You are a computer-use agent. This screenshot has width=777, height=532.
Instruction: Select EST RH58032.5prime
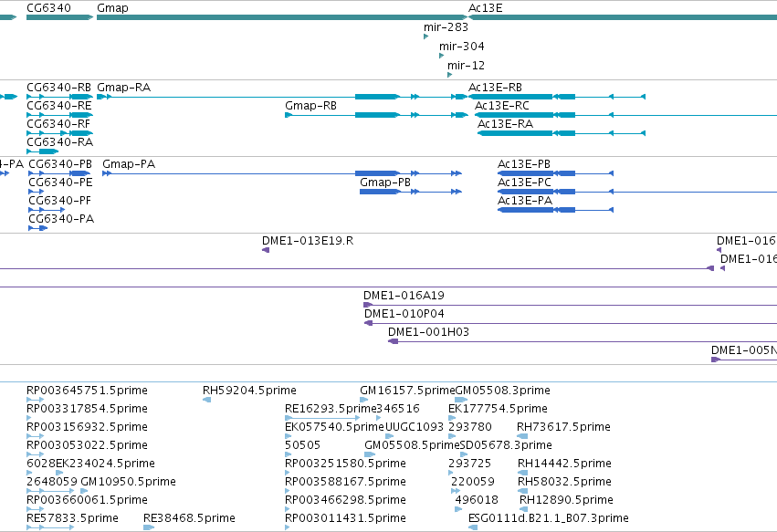point(564,483)
